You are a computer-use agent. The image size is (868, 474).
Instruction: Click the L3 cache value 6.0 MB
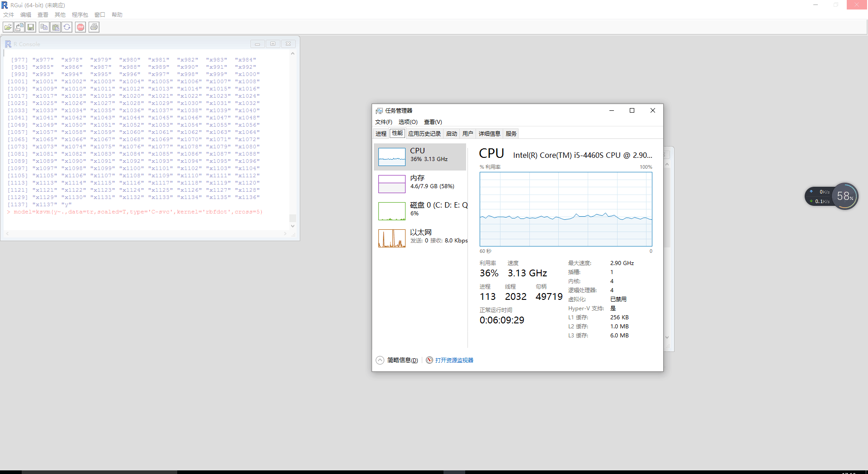click(619, 336)
